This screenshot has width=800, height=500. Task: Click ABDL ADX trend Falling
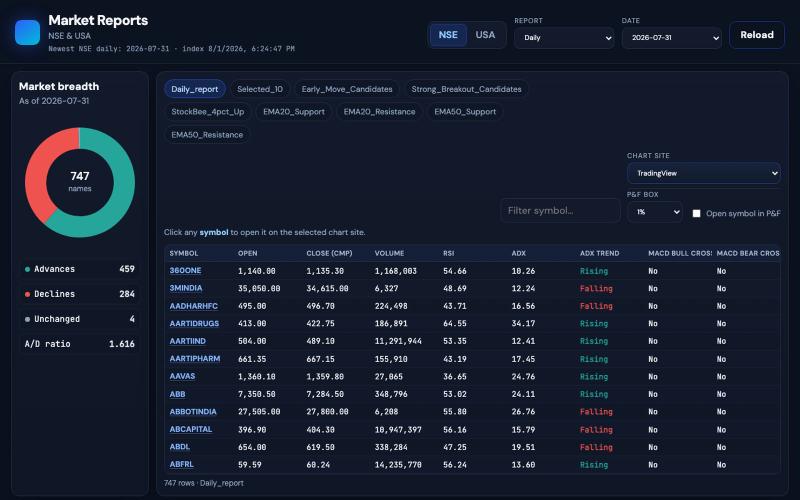pyautogui.click(x=596, y=447)
